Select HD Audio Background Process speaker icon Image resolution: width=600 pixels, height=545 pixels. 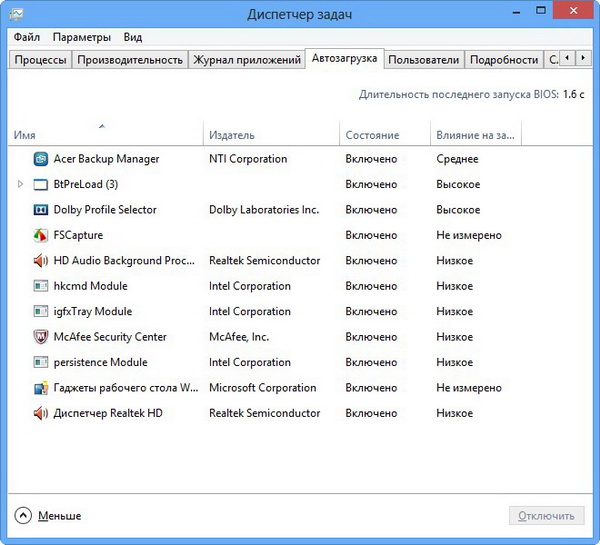point(41,261)
